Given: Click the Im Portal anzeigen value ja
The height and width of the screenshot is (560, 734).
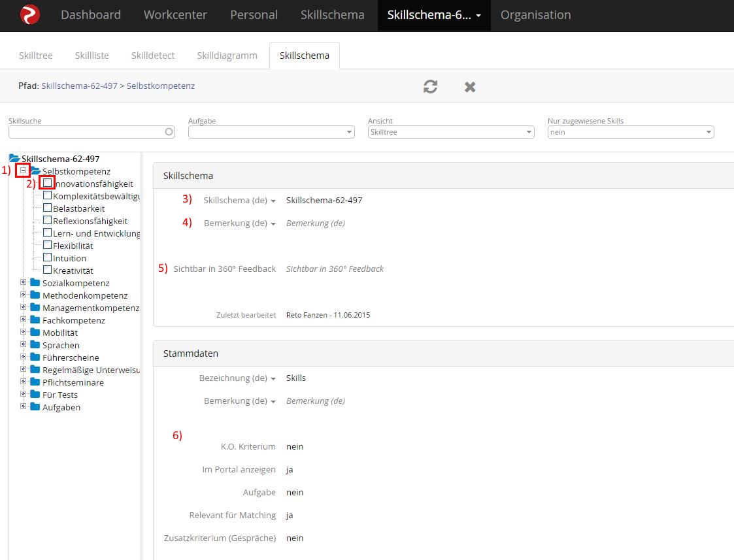Looking at the screenshot, I should click(x=290, y=470).
